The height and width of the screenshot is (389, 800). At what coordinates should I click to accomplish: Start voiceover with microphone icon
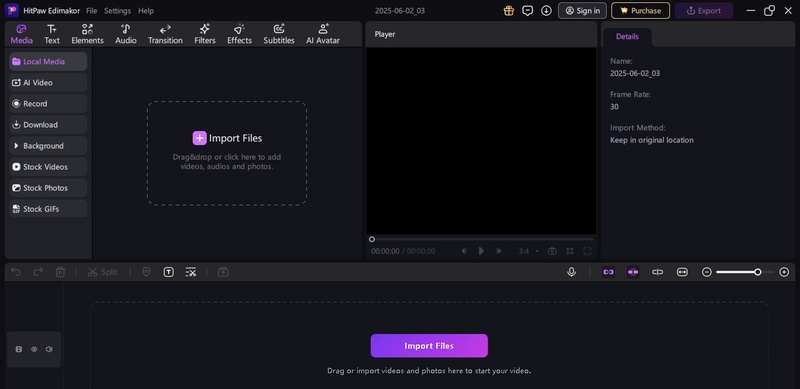[571, 272]
